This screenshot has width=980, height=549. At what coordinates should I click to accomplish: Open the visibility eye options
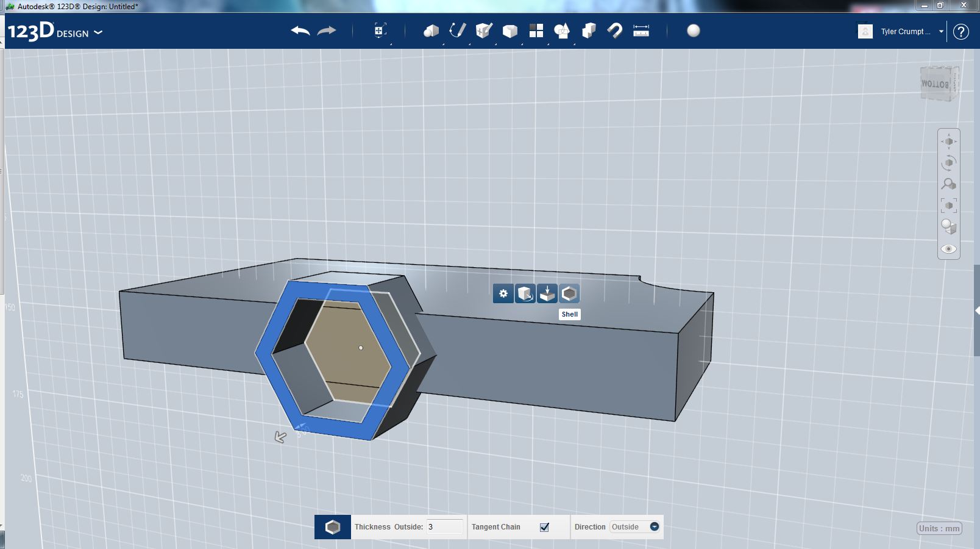point(949,249)
